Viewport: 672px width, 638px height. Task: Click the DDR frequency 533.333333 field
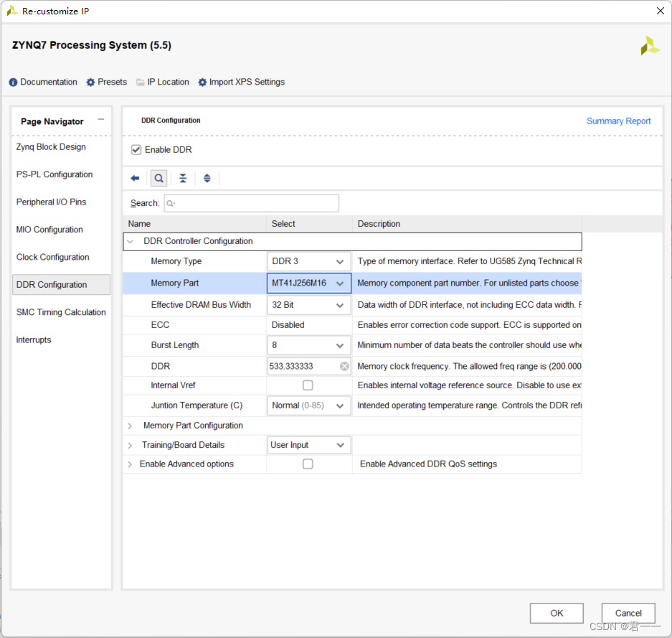(x=303, y=366)
